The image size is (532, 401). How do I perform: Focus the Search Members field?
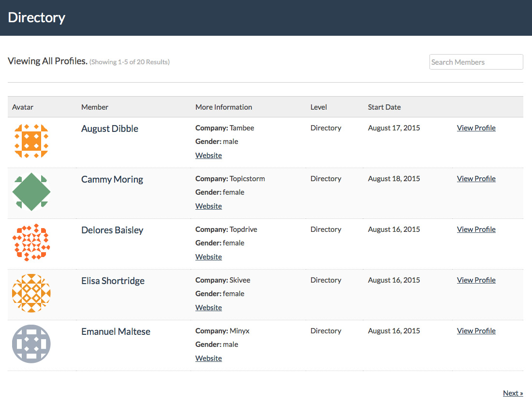click(476, 62)
